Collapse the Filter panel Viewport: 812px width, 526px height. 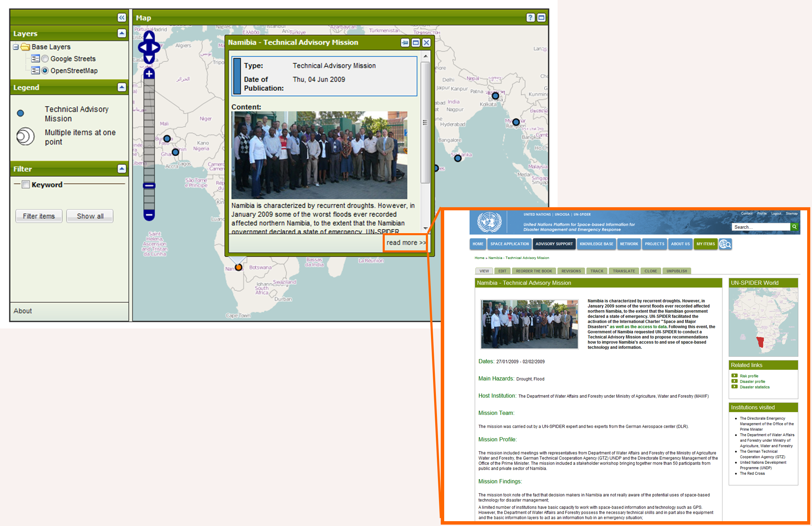tap(122, 169)
